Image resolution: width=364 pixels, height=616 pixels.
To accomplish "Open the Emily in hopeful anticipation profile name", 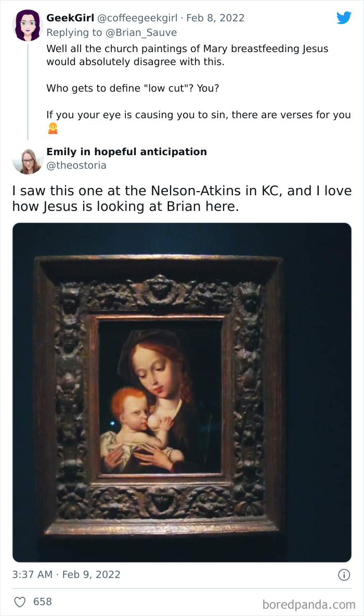I will tap(126, 152).
